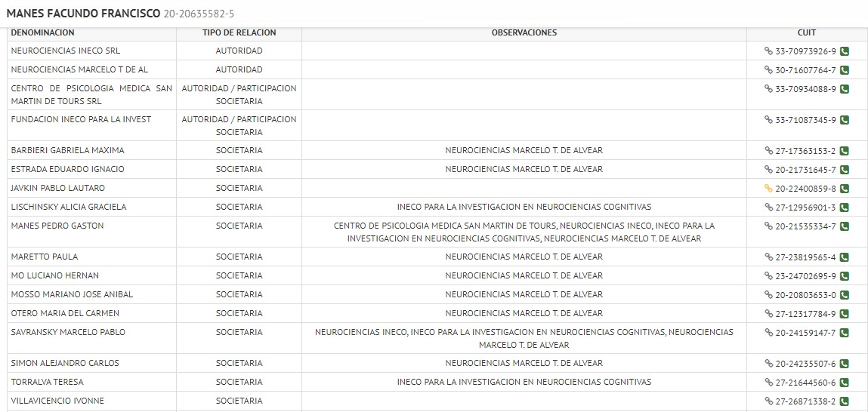Select the VILLAVICENCIO IVONNE name cell
868x412 pixels.
91,401
